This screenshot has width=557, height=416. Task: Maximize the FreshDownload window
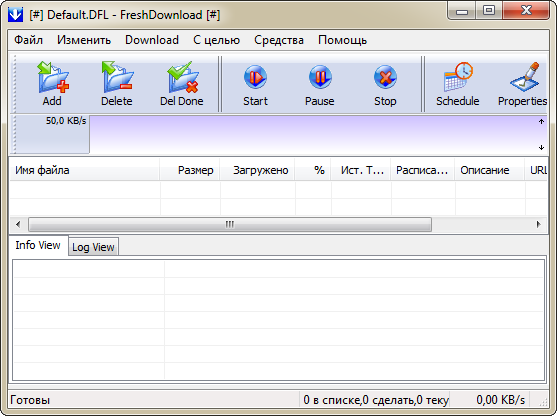click(489, 11)
